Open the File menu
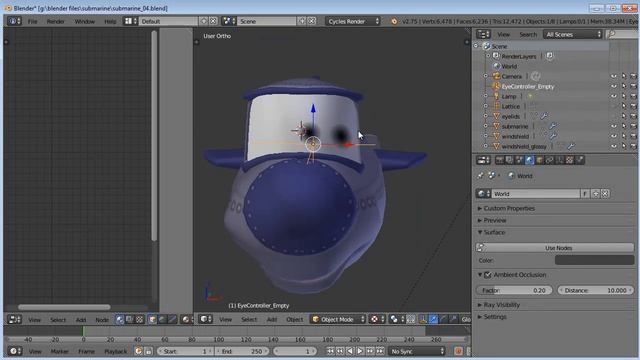 pyautogui.click(x=33, y=21)
